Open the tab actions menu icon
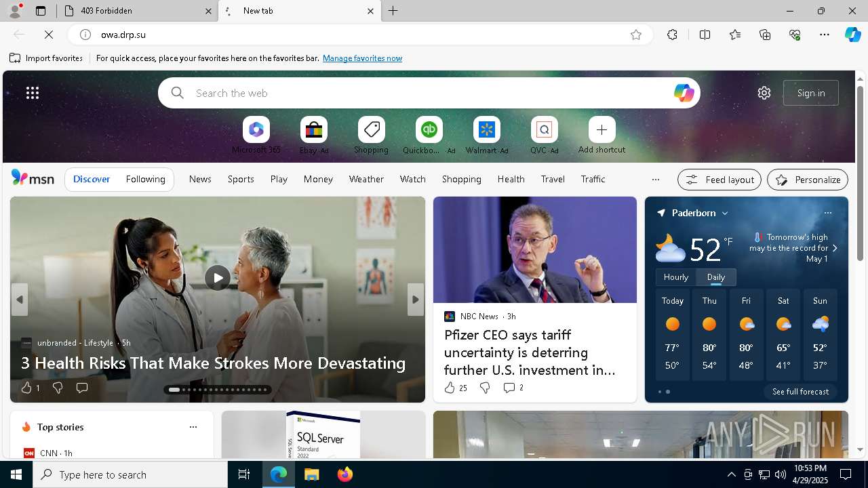 click(x=41, y=11)
